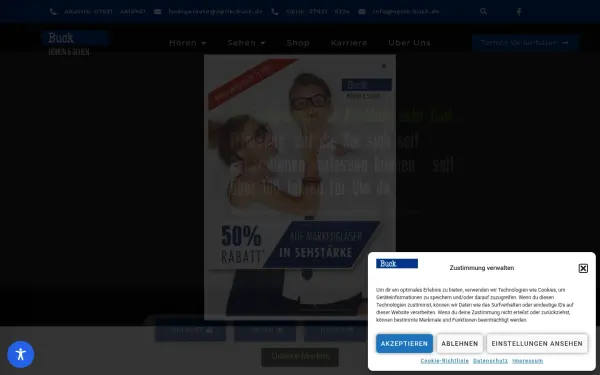Click the envelope icon before info@optik-buck.de
This screenshot has width=600, height=375.
[362, 11]
